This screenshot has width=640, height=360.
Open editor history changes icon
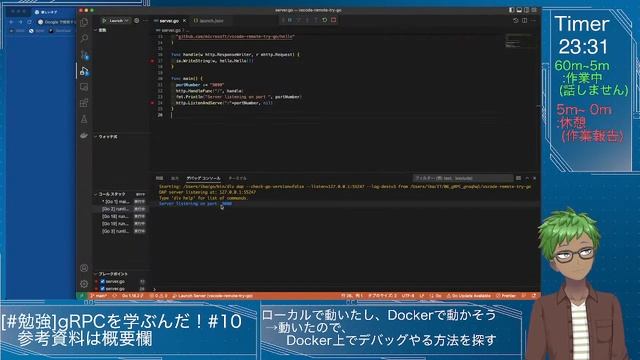pos(516,20)
